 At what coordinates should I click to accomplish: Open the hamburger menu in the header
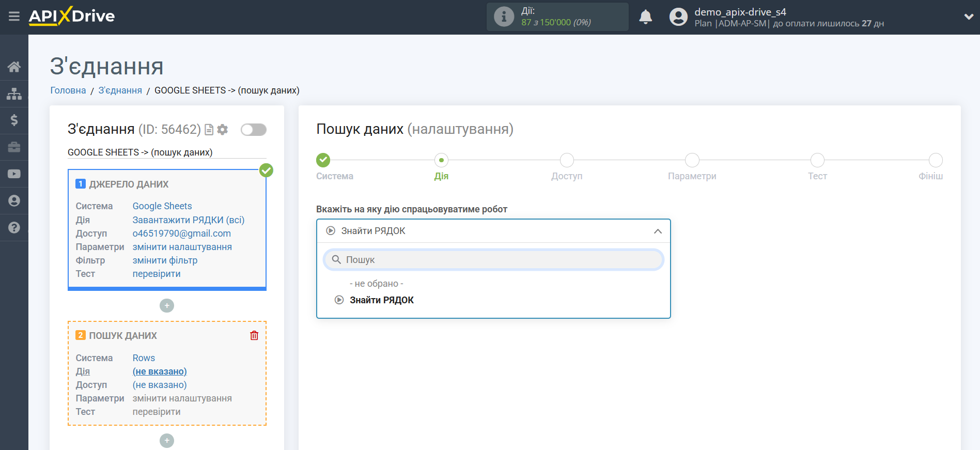pos(14,17)
